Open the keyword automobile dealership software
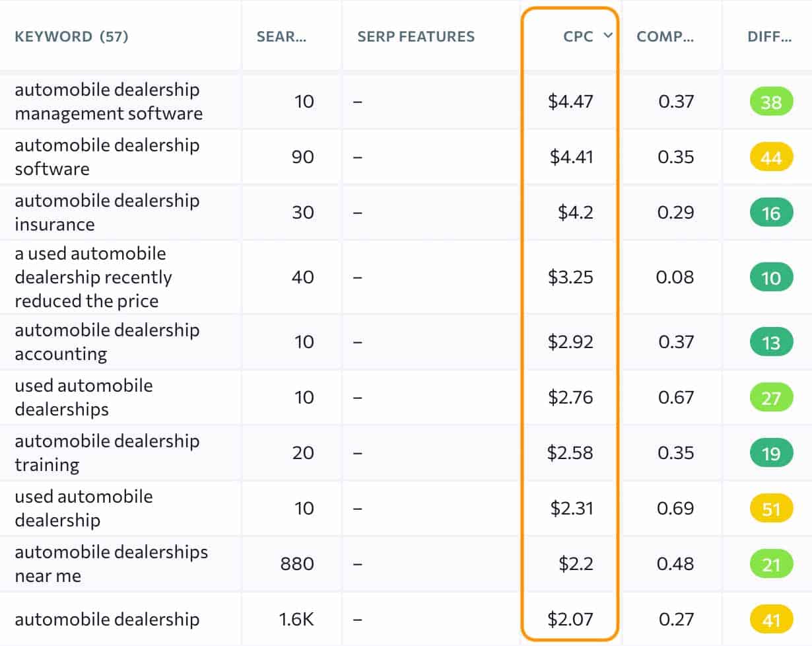 tap(108, 157)
